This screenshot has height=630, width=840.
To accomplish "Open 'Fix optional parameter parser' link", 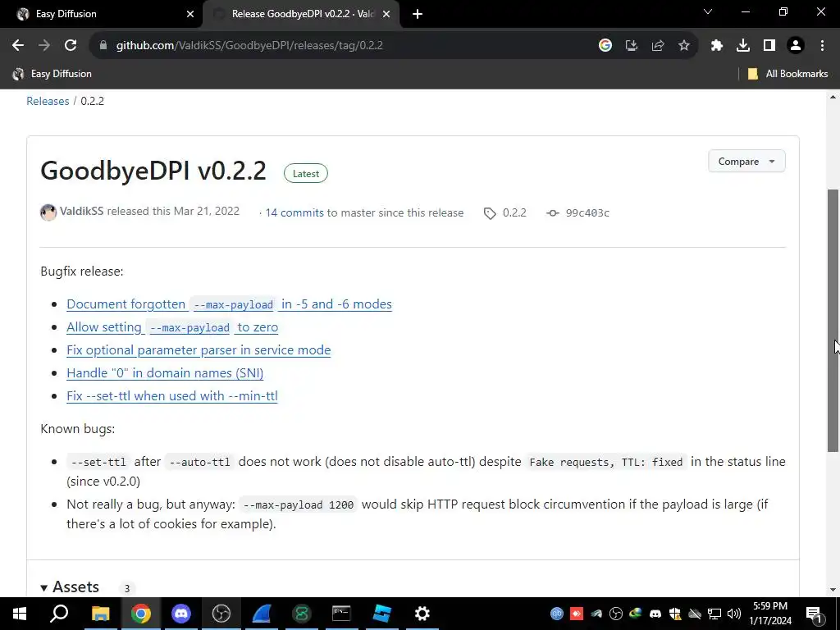I will 199,350.
